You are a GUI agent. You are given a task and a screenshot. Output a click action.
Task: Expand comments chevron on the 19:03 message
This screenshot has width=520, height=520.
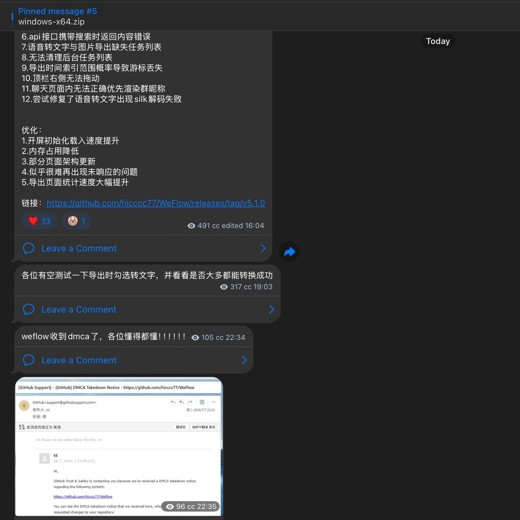point(272,309)
